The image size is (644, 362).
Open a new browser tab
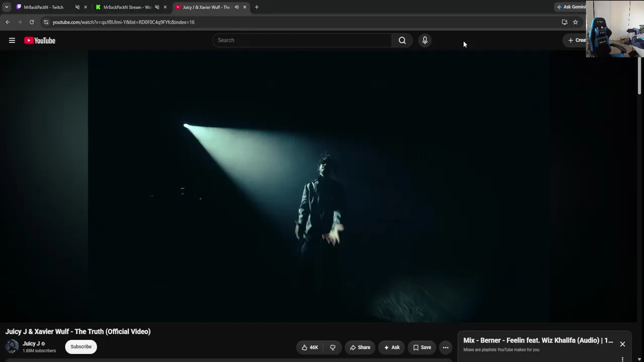(x=257, y=7)
